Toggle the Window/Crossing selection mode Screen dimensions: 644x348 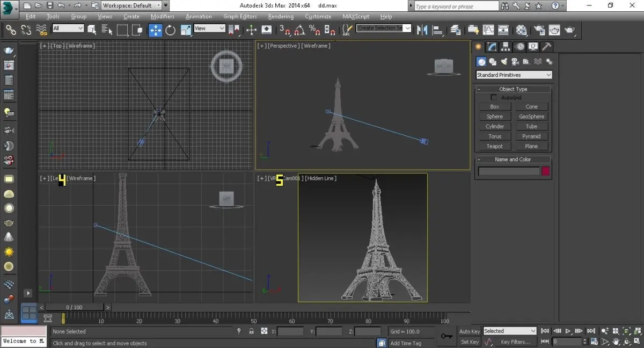coord(137,30)
